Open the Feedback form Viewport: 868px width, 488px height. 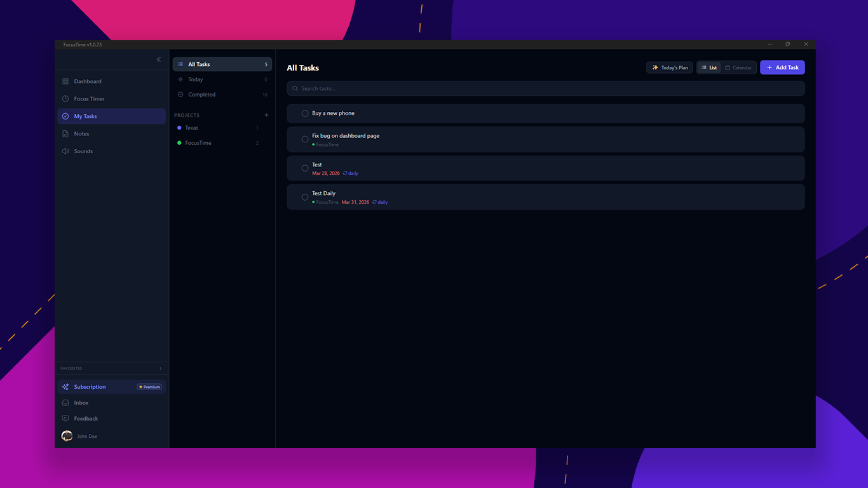point(111,419)
